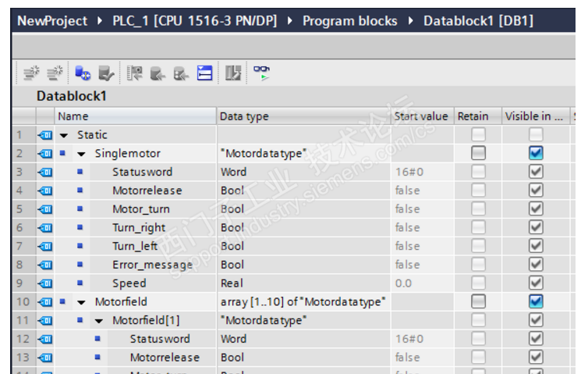Toggle Retain checkbox for Turn_left
588x374 pixels.
(x=478, y=246)
